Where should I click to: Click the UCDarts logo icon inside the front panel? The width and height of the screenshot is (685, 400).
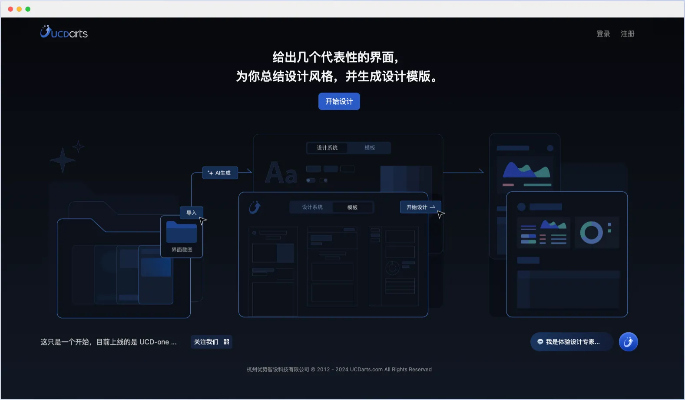click(255, 207)
